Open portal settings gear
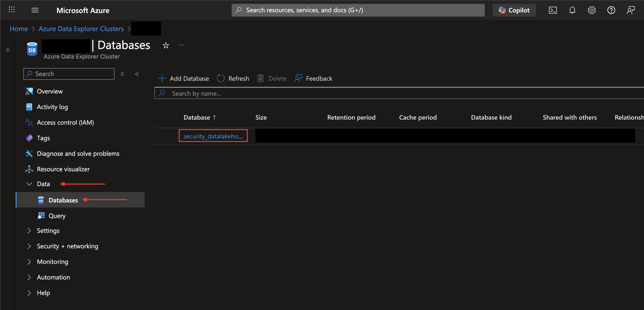The image size is (644, 310). pyautogui.click(x=591, y=10)
